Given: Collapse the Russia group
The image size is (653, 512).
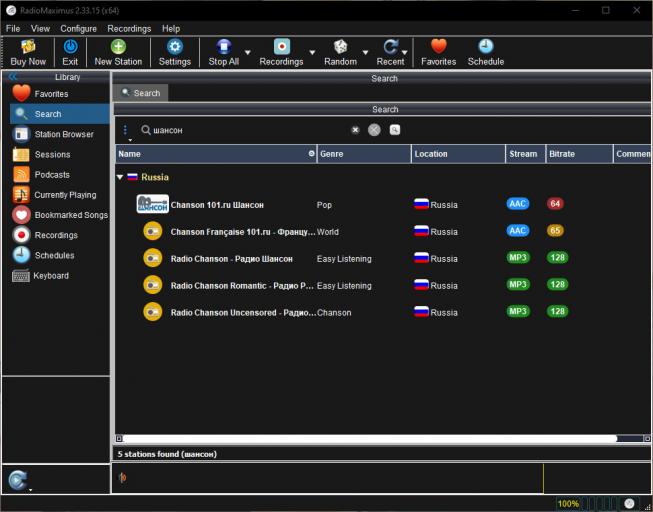Looking at the screenshot, I should tap(120, 177).
